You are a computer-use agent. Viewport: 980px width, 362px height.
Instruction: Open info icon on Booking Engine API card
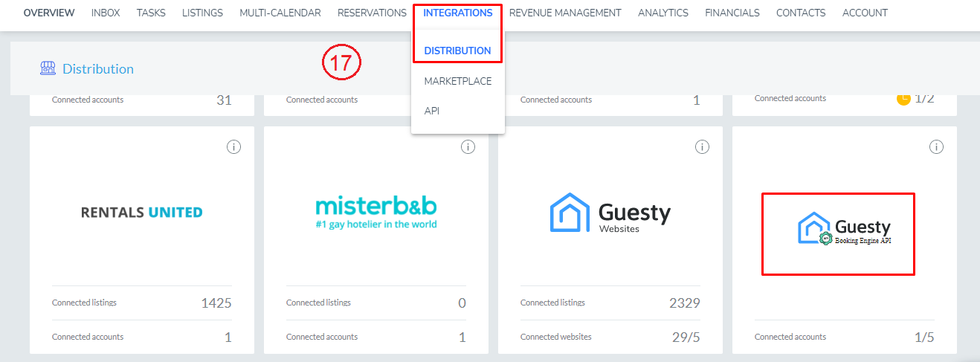[936, 147]
